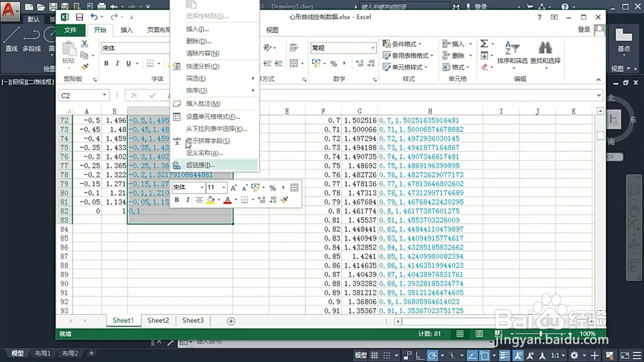This screenshot has height=362, width=644.
Task: Choose 超链接(I)... from context menu
Action: [215, 165]
